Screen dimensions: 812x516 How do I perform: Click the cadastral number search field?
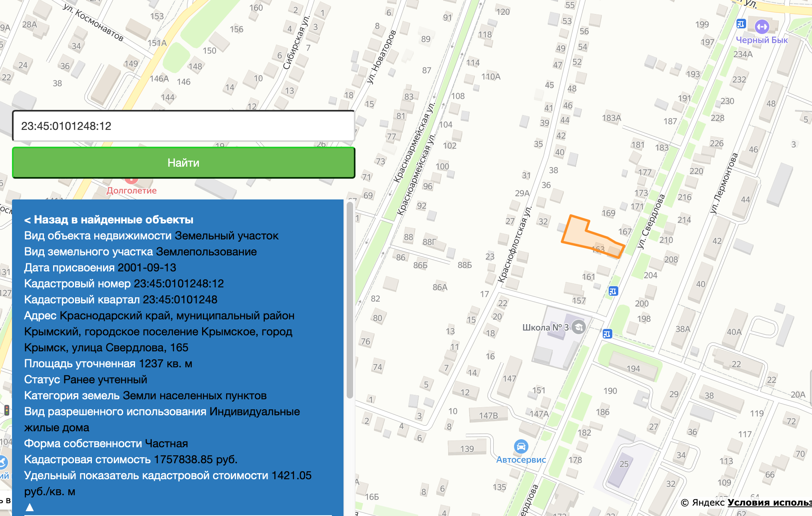click(183, 126)
